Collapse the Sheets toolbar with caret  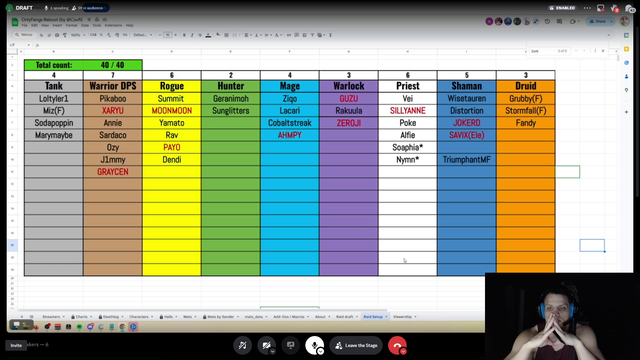[x=609, y=35]
